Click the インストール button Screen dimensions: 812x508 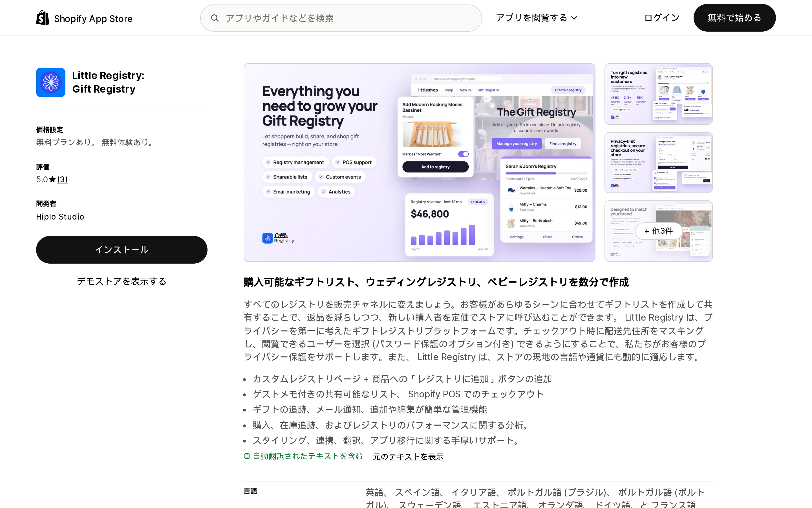[x=122, y=250]
